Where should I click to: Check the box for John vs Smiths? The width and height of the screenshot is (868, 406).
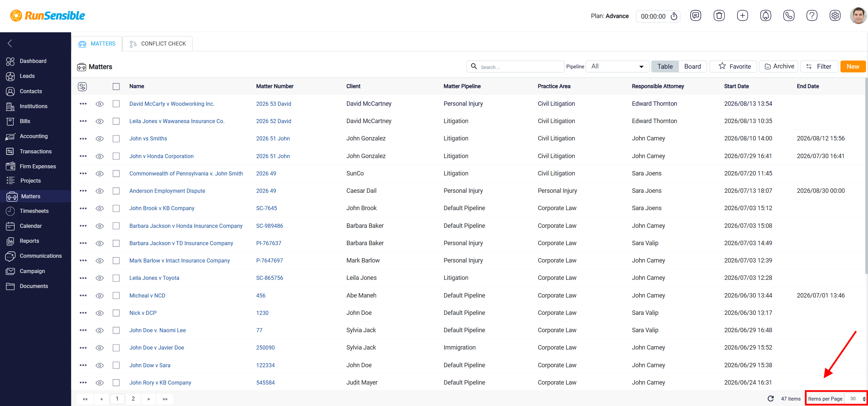pyautogui.click(x=116, y=139)
